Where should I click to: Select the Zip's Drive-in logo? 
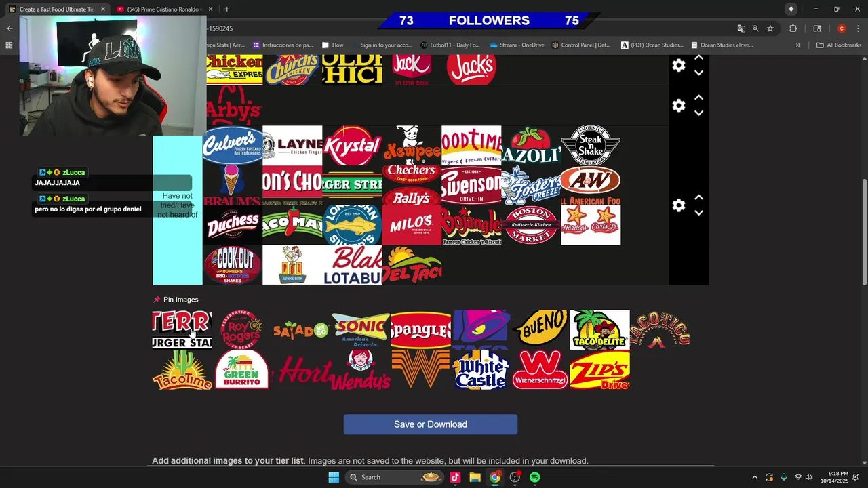[x=600, y=370]
